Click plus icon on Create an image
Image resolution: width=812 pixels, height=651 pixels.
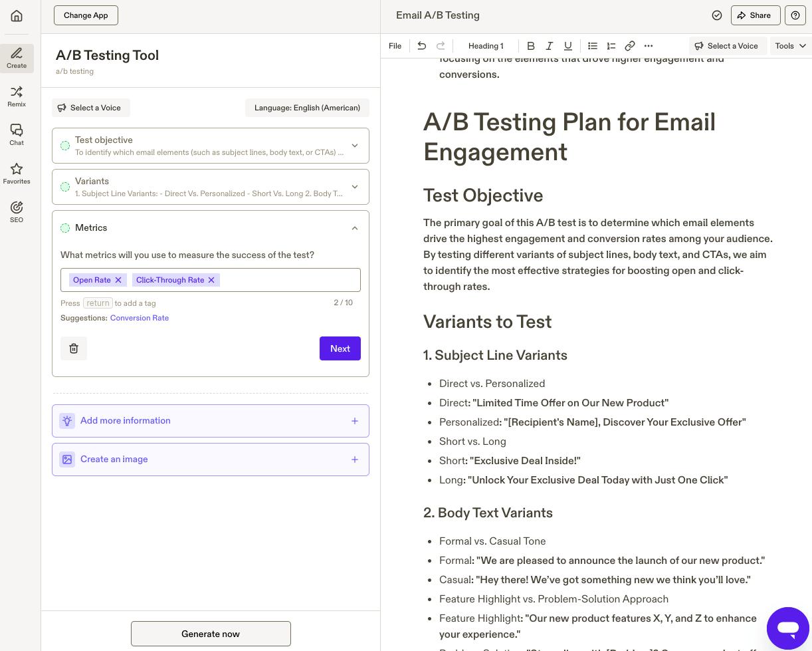point(355,459)
